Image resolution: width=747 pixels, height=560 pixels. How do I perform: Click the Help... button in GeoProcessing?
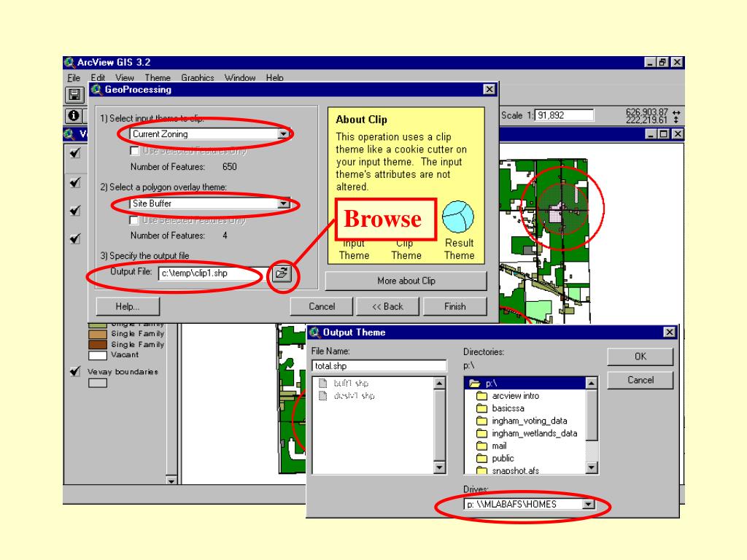pyautogui.click(x=128, y=306)
